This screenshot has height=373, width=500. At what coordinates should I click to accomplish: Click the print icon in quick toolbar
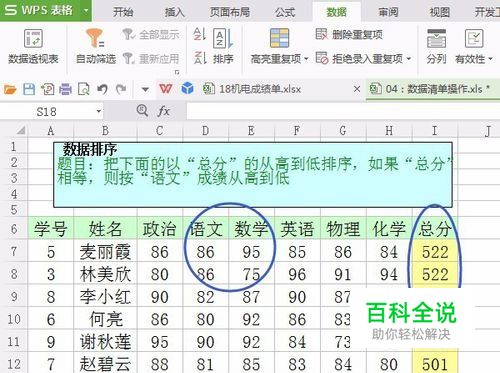pyautogui.click(x=65, y=89)
